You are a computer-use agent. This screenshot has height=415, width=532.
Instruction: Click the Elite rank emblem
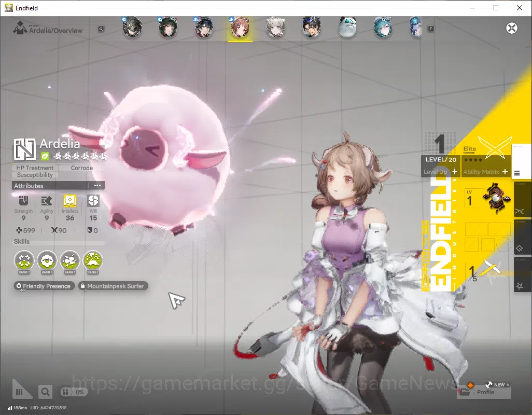(495, 147)
